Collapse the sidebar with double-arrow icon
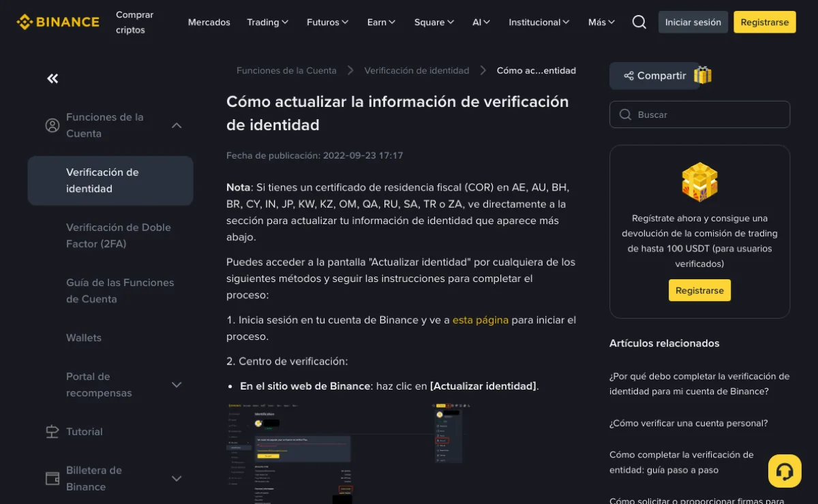818x504 pixels. click(52, 79)
